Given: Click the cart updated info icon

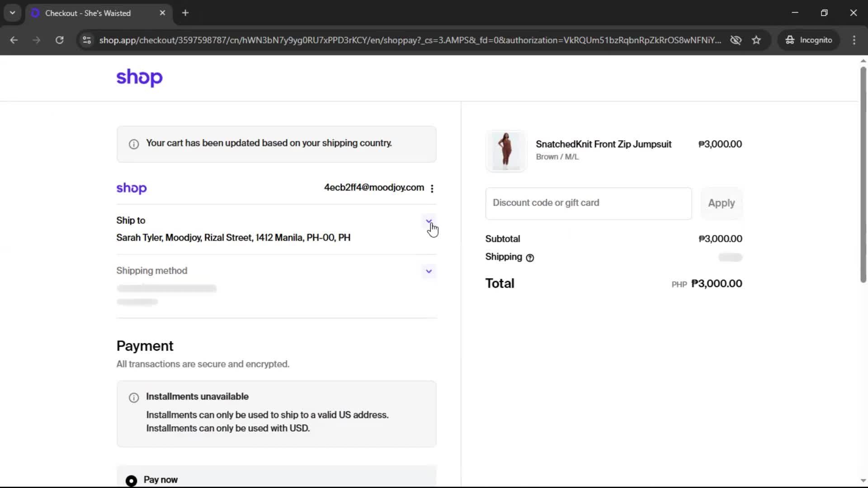Looking at the screenshot, I should click(x=134, y=144).
